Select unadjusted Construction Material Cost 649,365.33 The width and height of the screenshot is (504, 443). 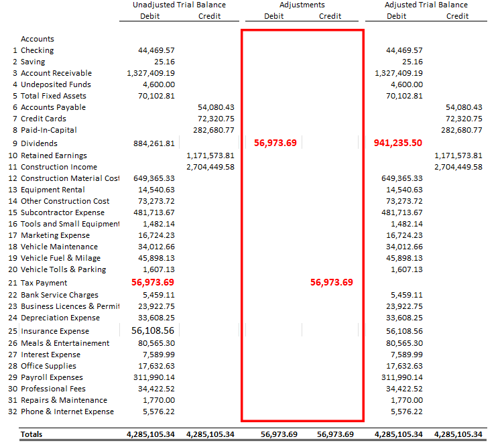click(x=154, y=178)
